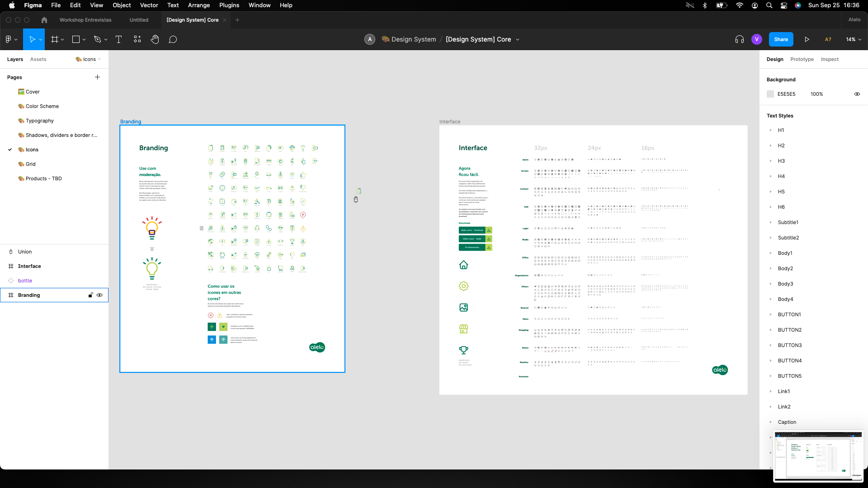Image resolution: width=868 pixels, height=488 pixels.
Task: Hide the Branding layer with eye icon
Action: 99,295
